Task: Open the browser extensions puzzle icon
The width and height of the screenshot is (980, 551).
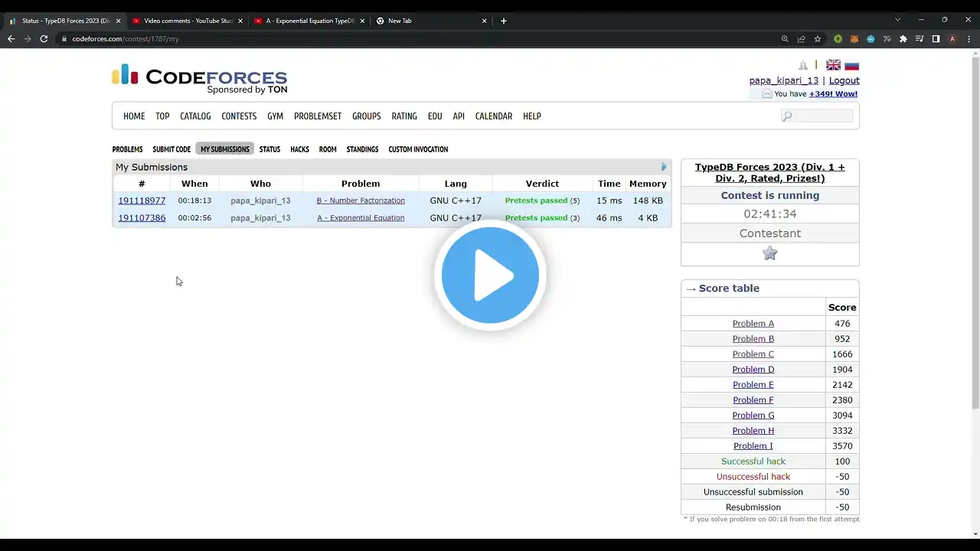Action: pyautogui.click(x=903, y=39)
